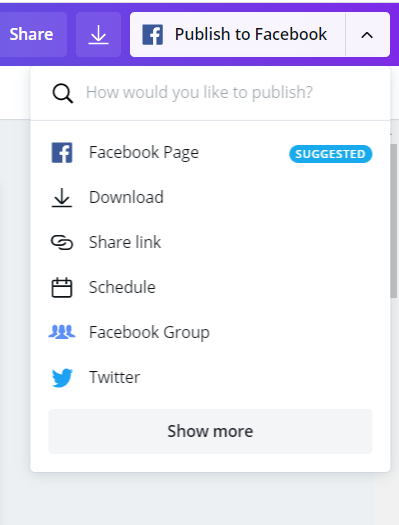Click the Facebook Page logo icon
Image resolution: width=399 pixels, height=525 pixels.
click(x=62, y=153)
